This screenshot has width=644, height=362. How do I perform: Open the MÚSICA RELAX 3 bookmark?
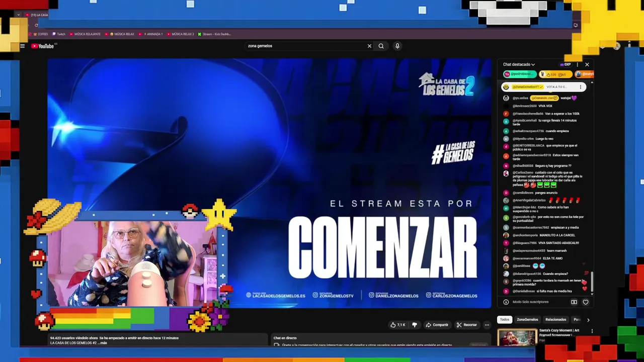(x=181, y=34)
